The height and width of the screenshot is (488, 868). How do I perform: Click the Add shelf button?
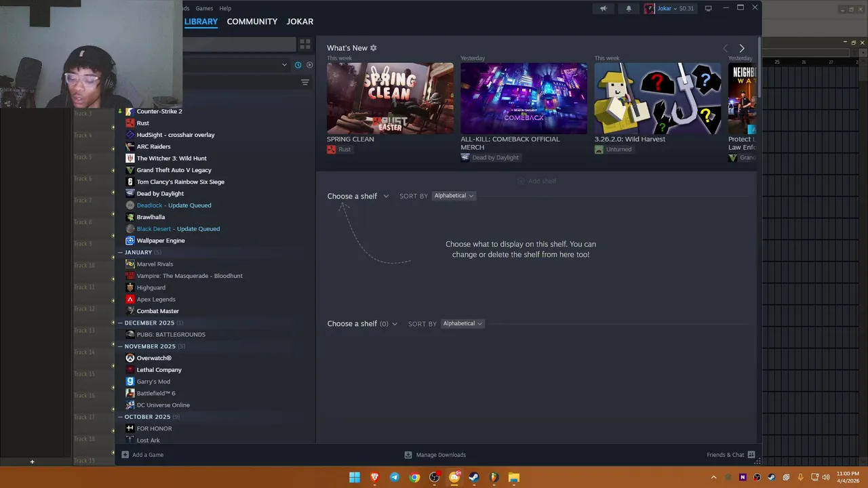pos(536,181)
